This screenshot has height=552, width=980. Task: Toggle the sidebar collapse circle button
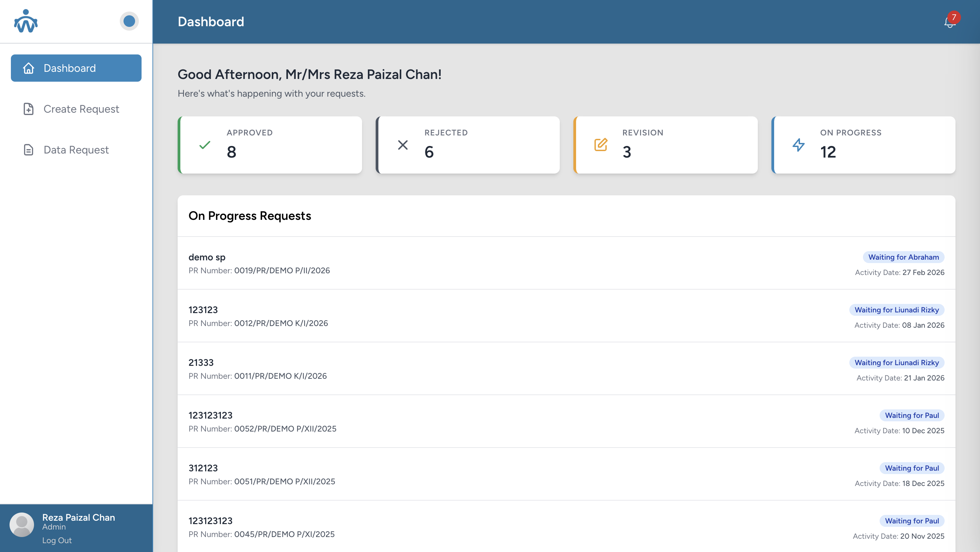pyautogui.click(x=129, y=21)
